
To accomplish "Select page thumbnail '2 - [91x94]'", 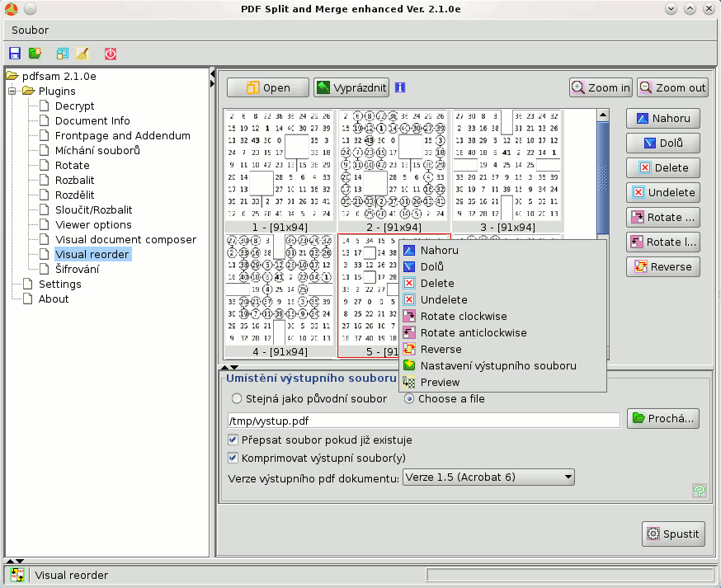I will (x=394, y=172).
